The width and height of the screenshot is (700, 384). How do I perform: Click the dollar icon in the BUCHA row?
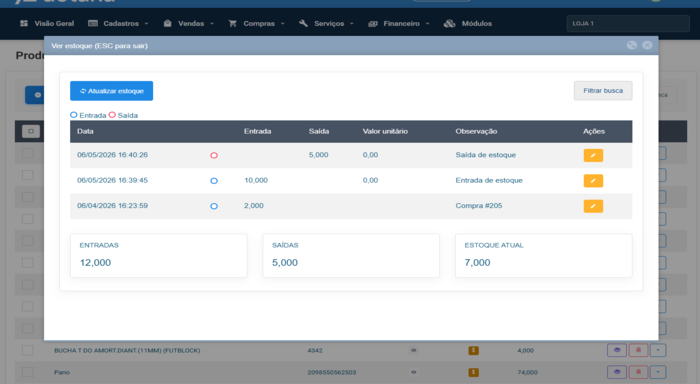[x=474, y=351]
